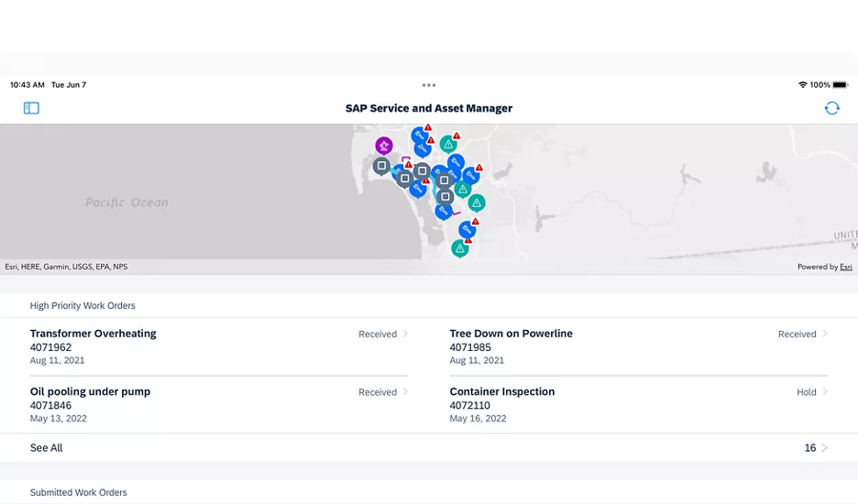Click the May 16, 2022 date

478,419
